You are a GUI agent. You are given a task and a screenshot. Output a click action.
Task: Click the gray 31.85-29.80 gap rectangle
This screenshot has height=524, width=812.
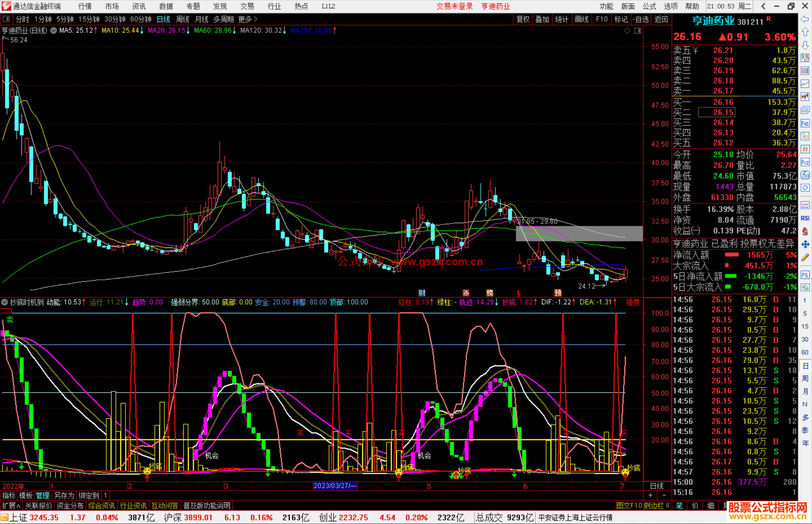pyautogui.click(x=579, y=233)
